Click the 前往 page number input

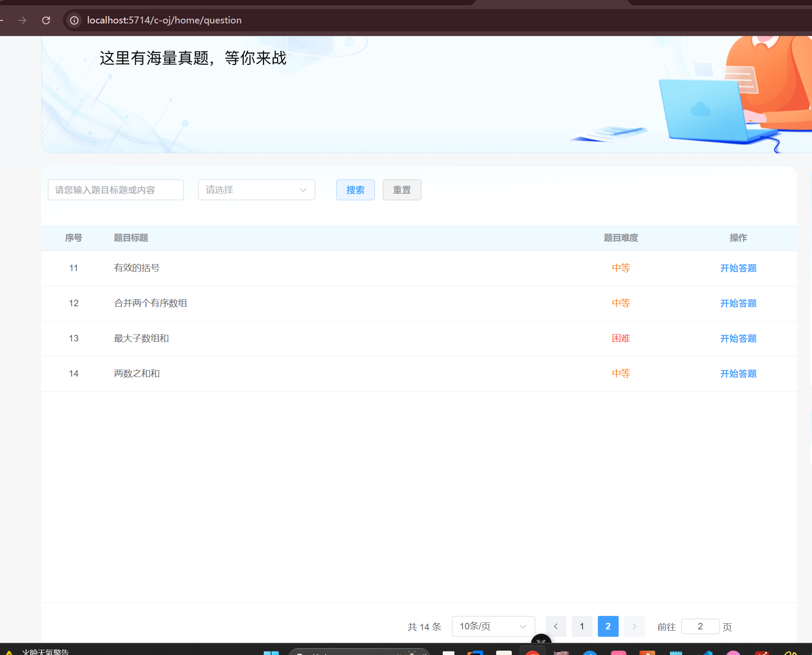point(700,626)
